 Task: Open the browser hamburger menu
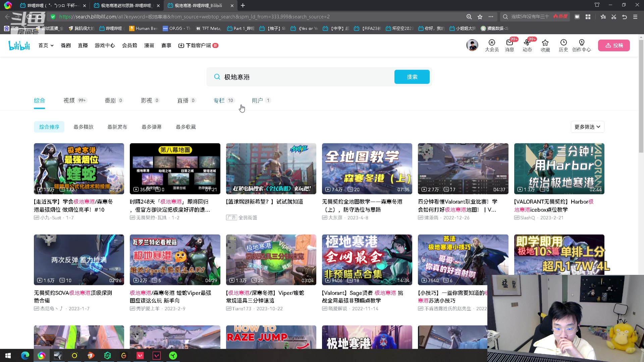point(635,17)
